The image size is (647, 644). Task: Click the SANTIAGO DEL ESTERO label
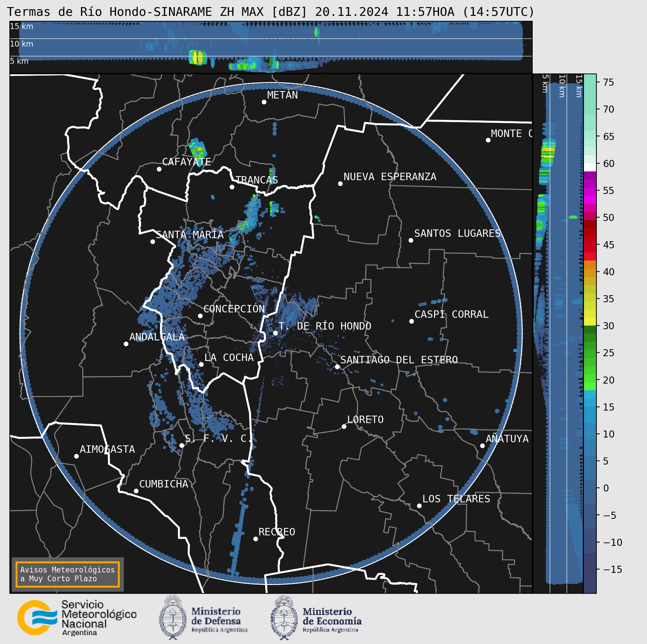(399, 360)
